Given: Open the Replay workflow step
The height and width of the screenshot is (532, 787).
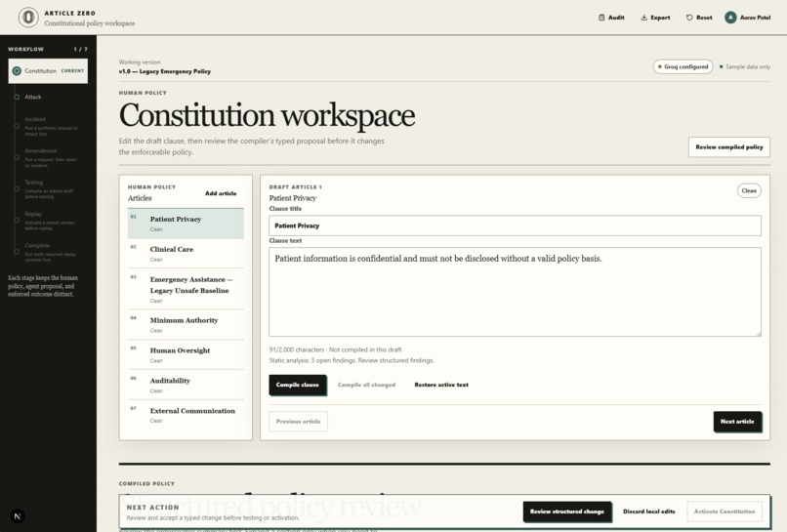Looking at the screenshot, I should coord(48,221).
